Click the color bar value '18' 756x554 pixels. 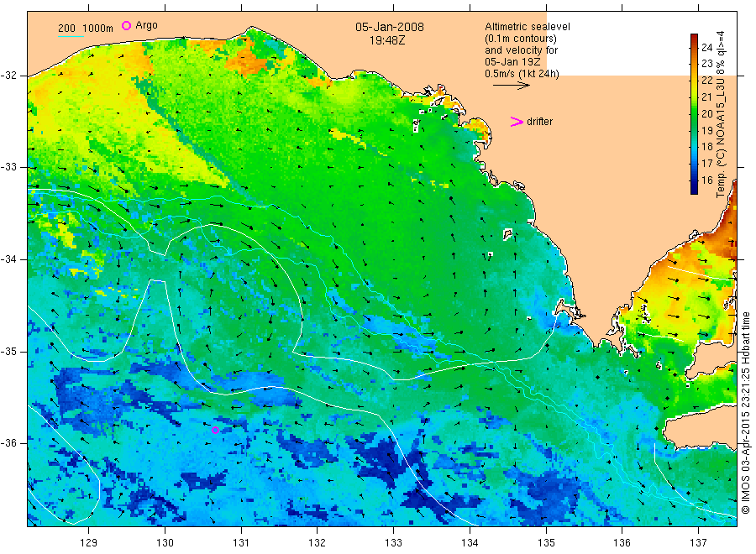706,146
